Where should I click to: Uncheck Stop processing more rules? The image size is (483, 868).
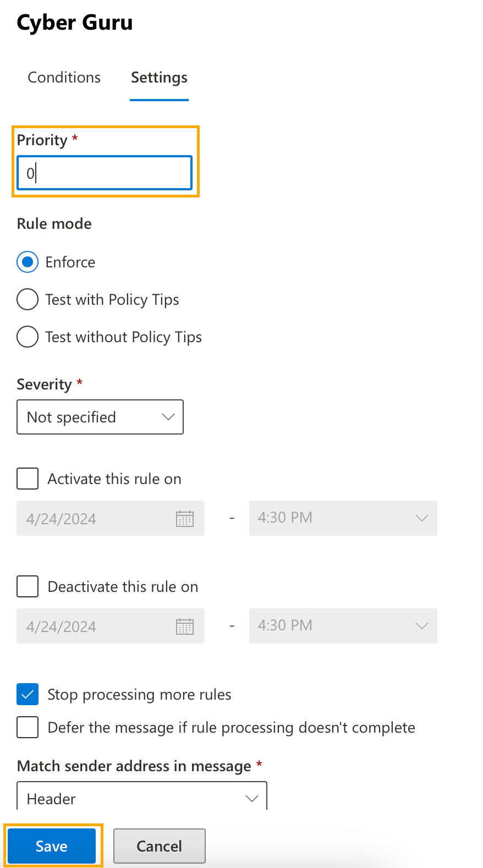coord(27,694)
